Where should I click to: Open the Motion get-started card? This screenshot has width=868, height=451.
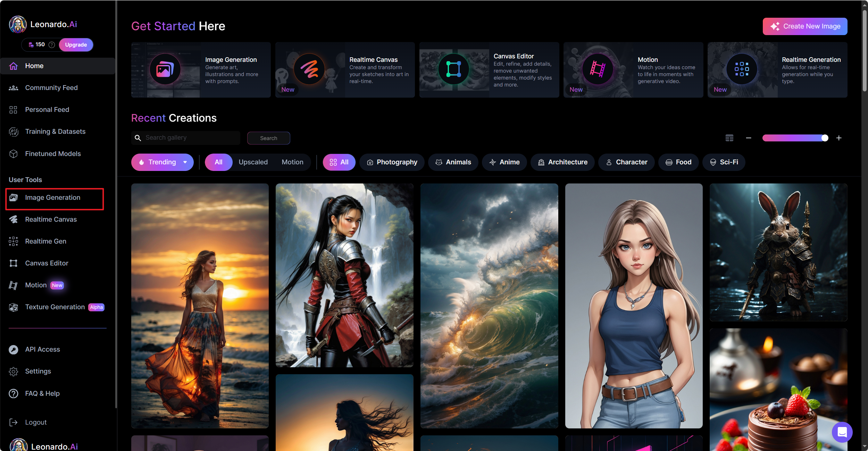click(633, 70)
